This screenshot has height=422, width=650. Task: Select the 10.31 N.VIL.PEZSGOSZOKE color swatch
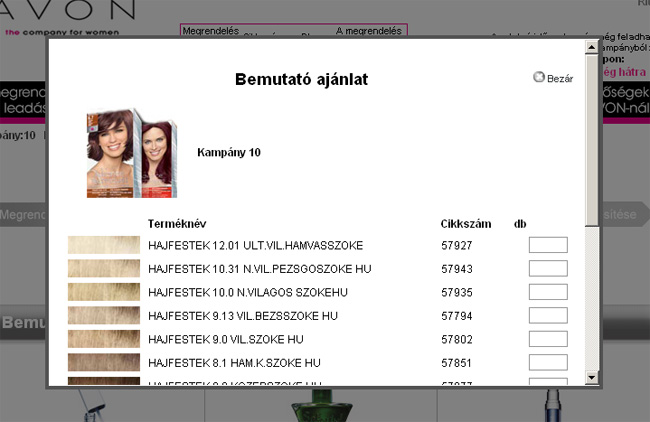pyautogui.click(x=104, y=269)
